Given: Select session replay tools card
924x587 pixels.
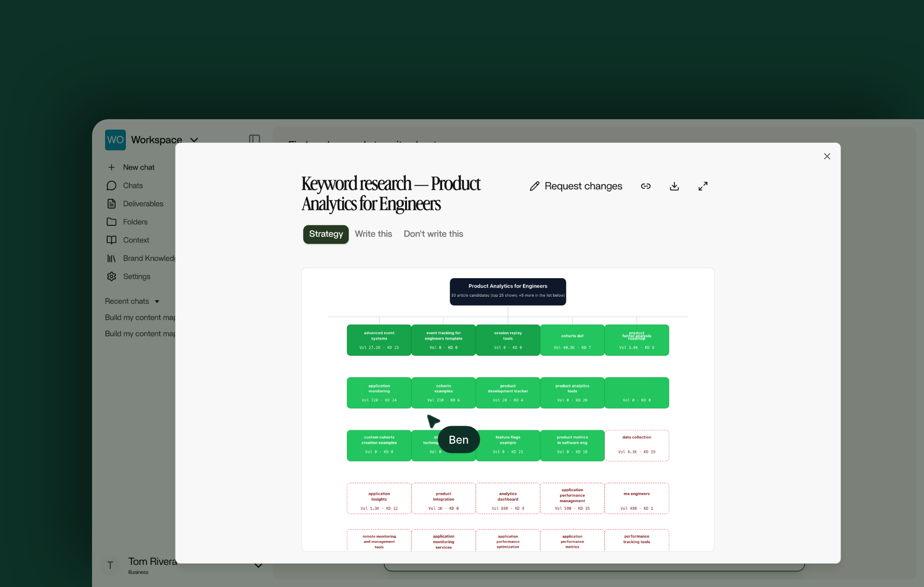Looking at the screenshot, I should point(508,340).
